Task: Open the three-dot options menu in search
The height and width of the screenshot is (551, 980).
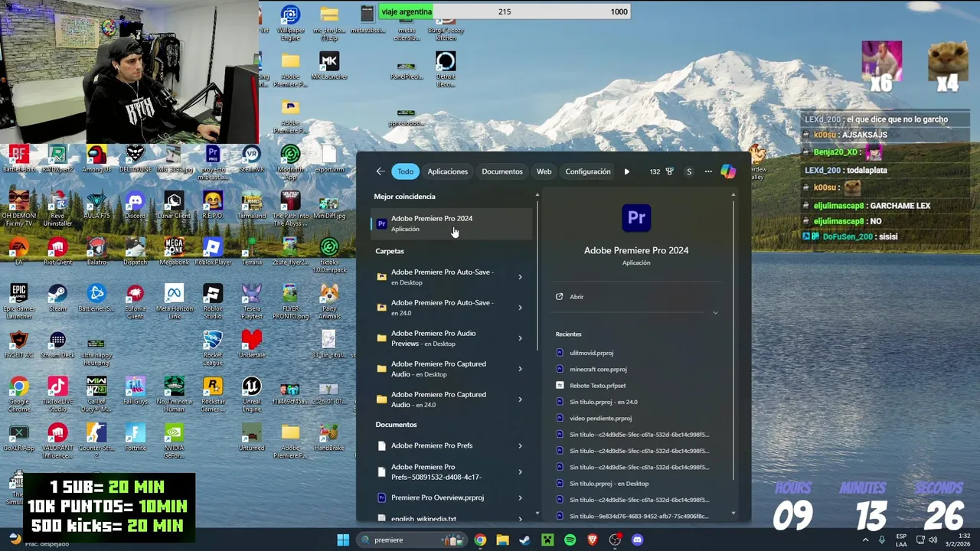Action: click(708, 171)
